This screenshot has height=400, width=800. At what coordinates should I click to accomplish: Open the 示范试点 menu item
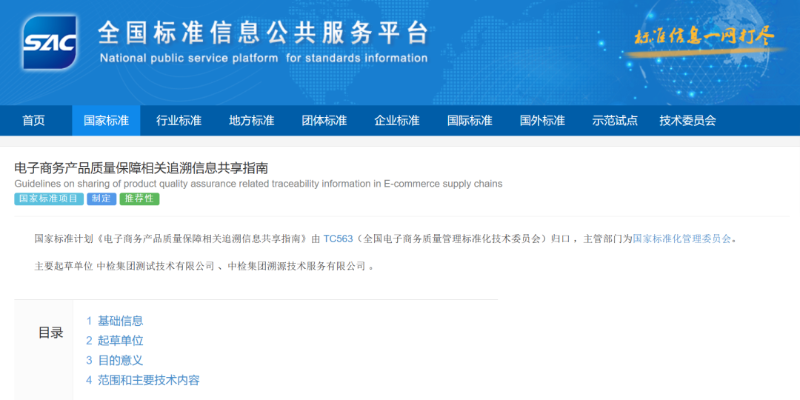(614, 121)
